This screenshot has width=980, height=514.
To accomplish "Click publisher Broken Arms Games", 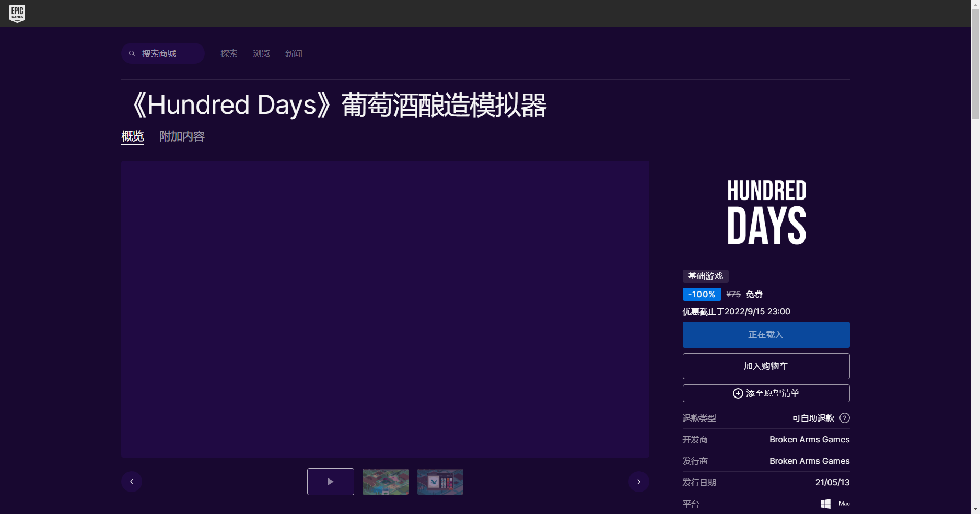I will pos(810,461).
